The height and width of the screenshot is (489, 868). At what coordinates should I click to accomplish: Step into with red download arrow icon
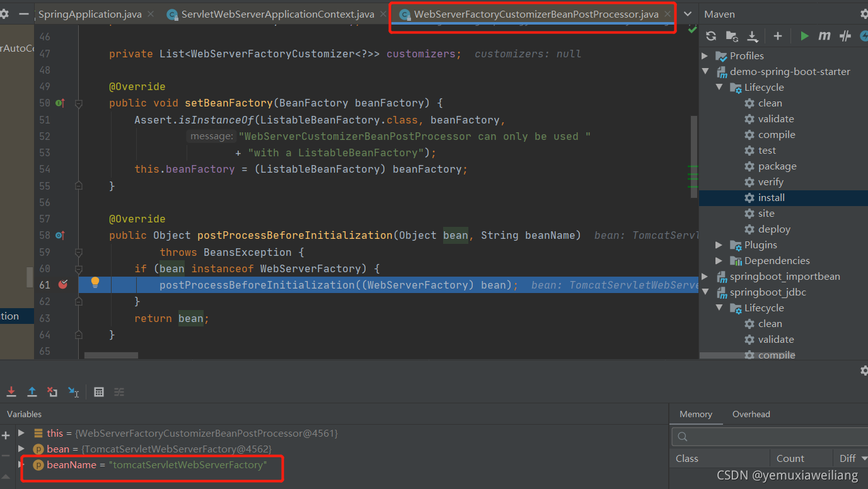(x=11, y=392)
